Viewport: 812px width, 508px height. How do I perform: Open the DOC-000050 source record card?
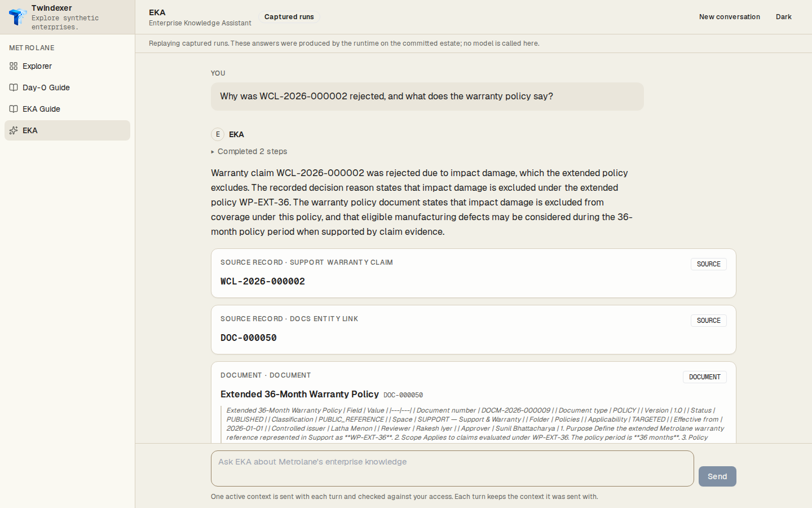474,330
